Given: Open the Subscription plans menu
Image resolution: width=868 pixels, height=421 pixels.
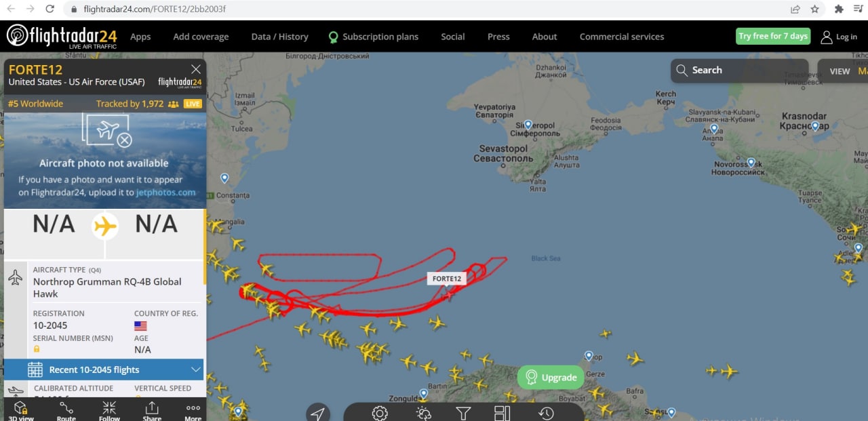Looking at the screenshot, I should (x=373, y=37).
